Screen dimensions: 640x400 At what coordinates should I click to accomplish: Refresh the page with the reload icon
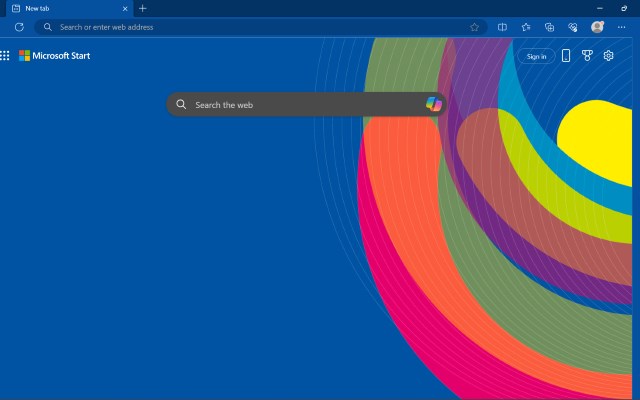(19, 27)
